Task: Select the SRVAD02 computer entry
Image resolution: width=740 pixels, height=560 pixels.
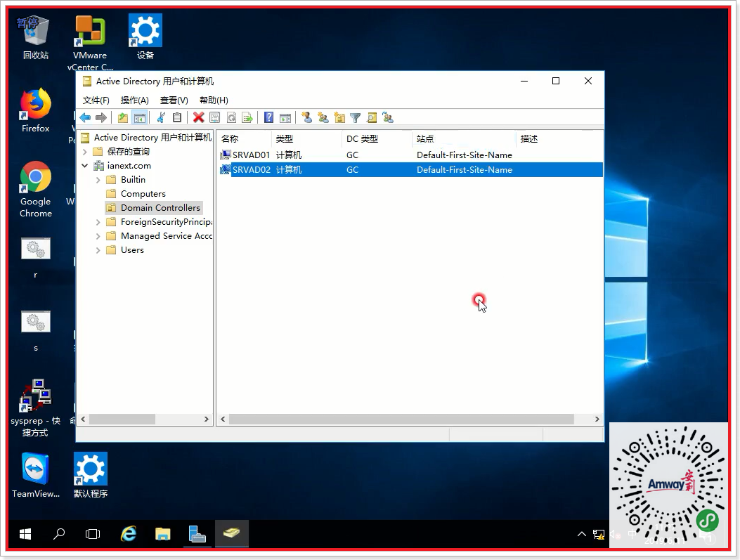Action: point(411,169)
